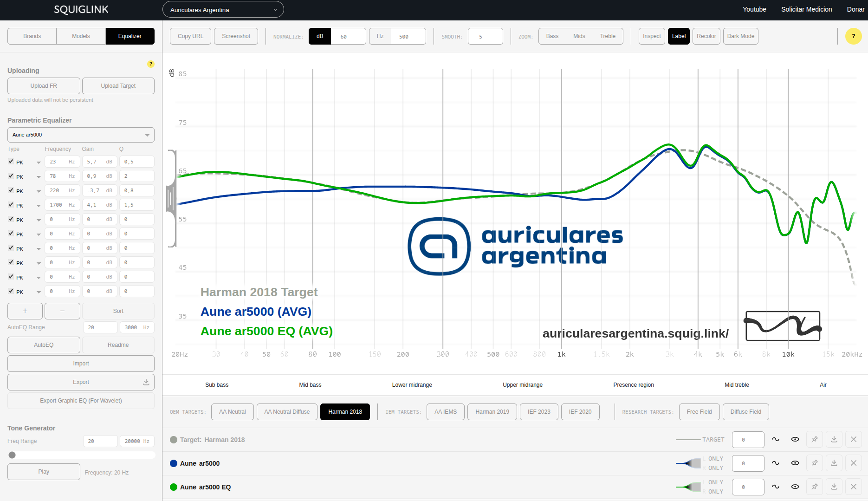Viewport: 868px width, 501px height.
Task: Switch to the Brands tab
Action: tap(32, 36)
